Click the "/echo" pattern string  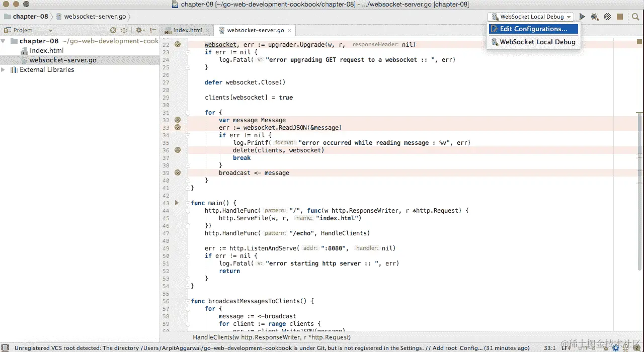(302, 233)
